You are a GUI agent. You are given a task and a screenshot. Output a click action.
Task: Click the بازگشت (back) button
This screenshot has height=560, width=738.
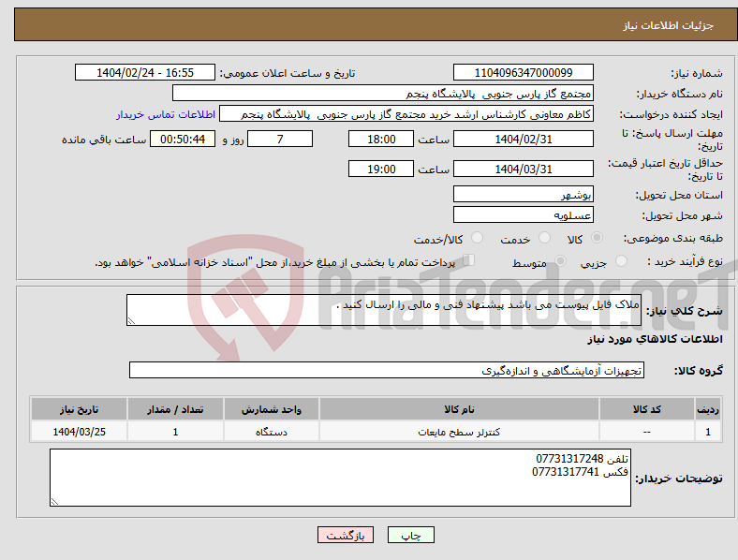pos(346,535)
